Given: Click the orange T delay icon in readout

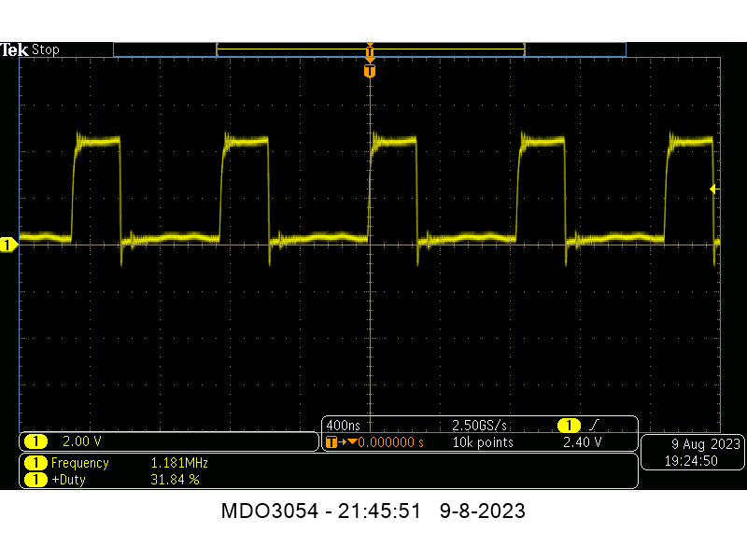Looking at the screenshot, I should [x=331, y=441].
